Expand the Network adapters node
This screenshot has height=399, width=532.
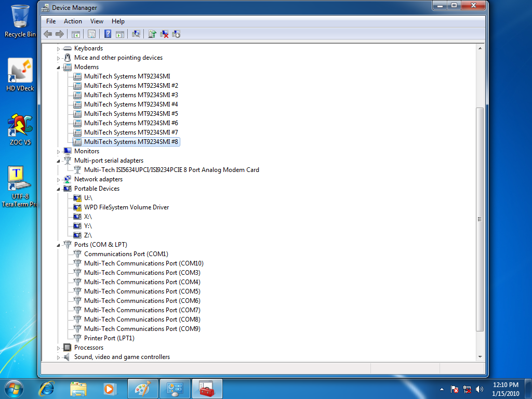coord(59,179)
